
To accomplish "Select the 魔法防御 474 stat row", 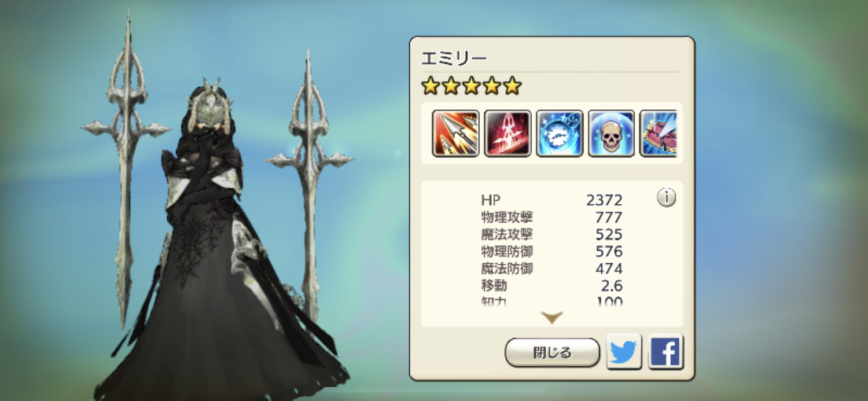I will (551, 268).
